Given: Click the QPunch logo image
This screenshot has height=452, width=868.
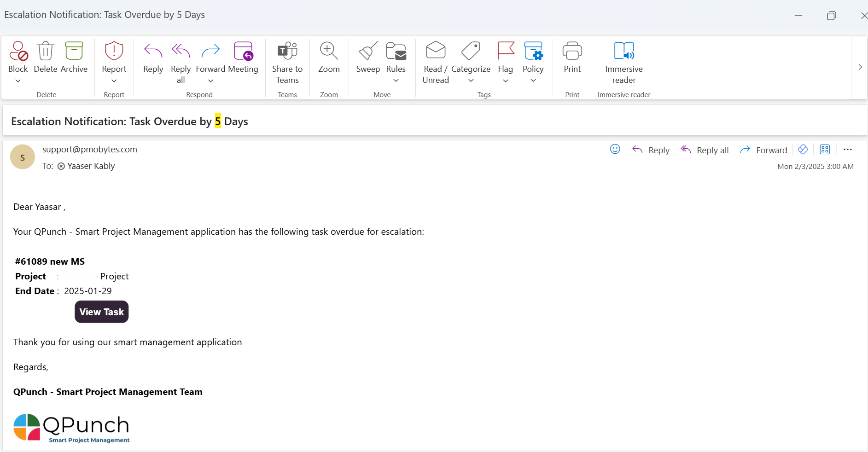Looking at the screenshot, I should click(71, 429).
